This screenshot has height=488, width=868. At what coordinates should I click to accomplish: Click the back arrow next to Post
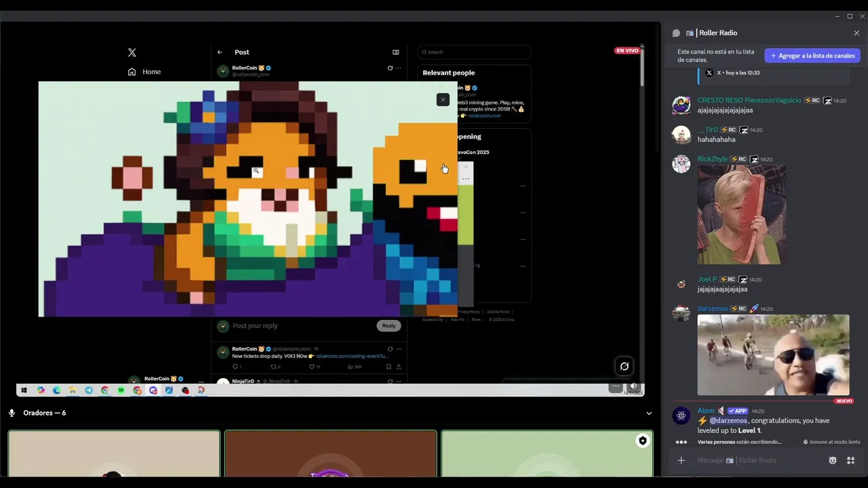220,52
